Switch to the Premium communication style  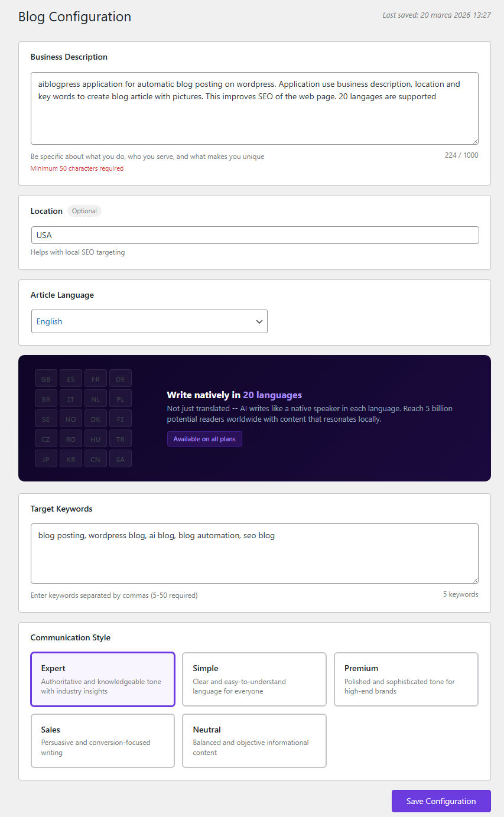pyautogui.click(x=406, y=679)
